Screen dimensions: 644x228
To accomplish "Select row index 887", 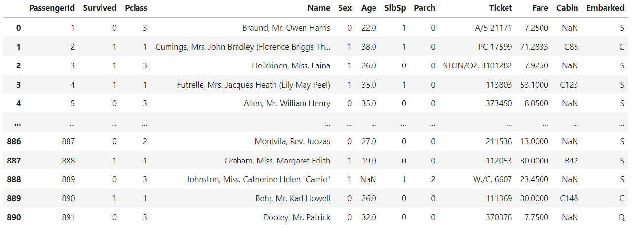I will [14, 161].
